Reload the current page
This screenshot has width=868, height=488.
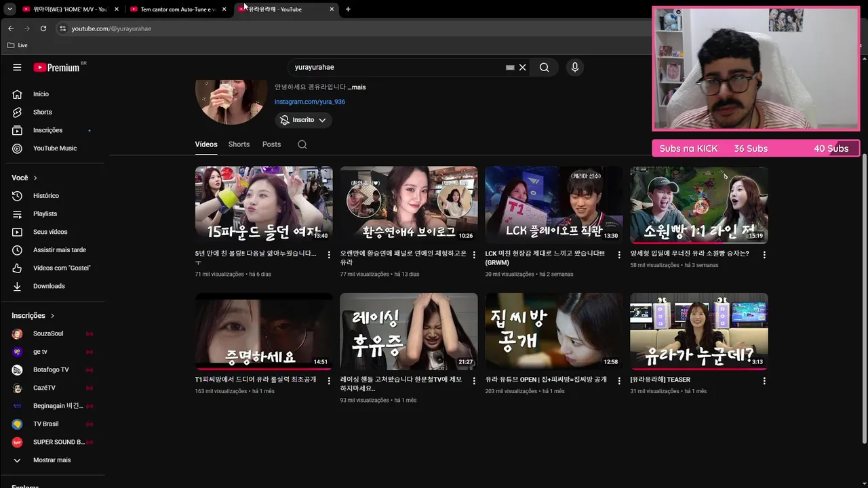[x=43, y=28]
